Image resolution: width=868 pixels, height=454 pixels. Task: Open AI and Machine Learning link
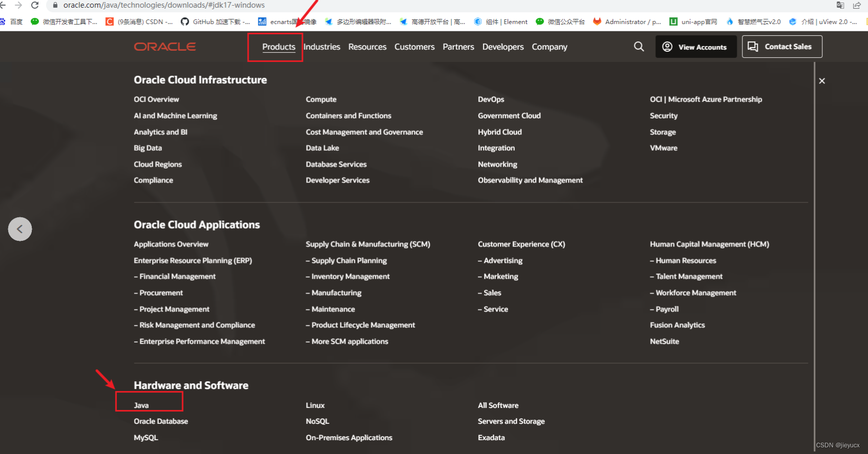click(175, 116)
